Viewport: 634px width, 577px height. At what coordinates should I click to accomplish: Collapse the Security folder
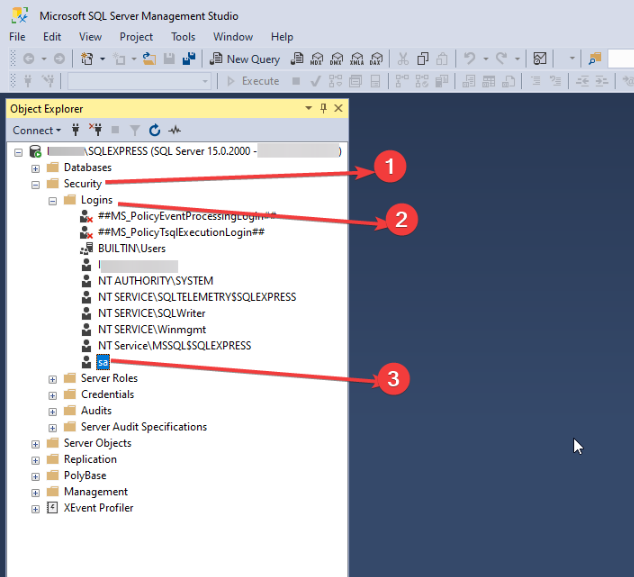coord(36,185)
